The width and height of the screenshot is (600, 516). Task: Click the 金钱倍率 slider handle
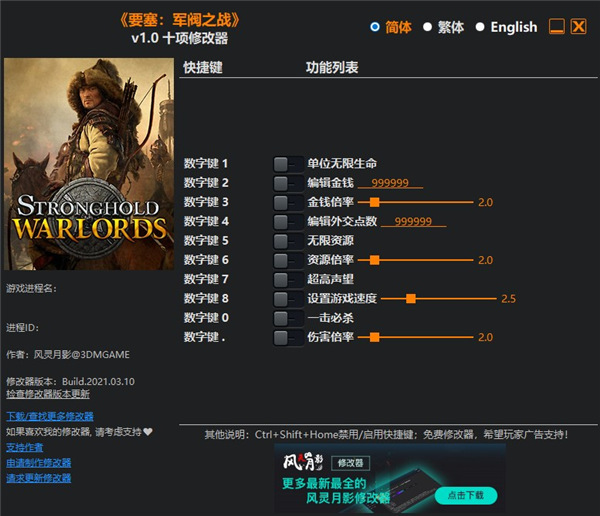tap(375, 202)
